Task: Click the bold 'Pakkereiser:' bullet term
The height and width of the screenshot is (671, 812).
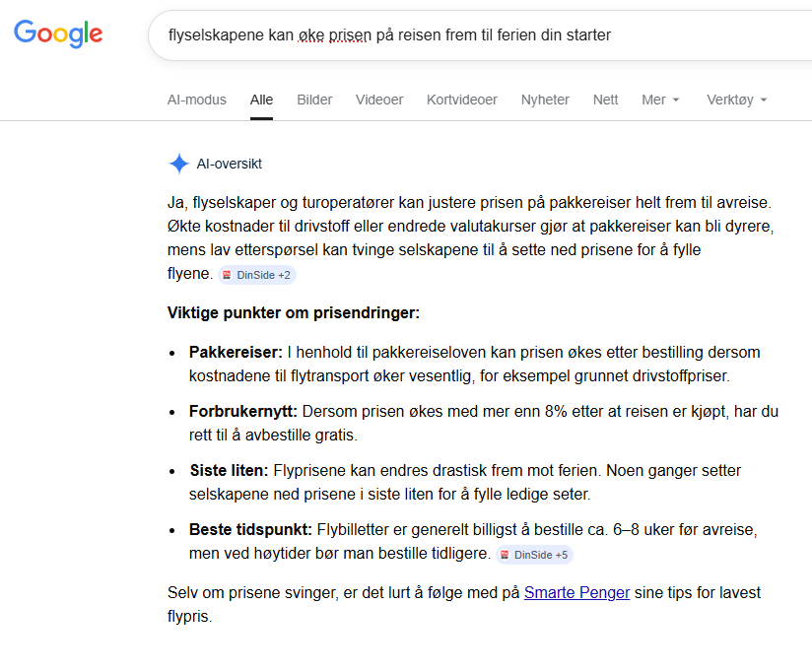Action: pyautogui.click(x=236, y=352)
